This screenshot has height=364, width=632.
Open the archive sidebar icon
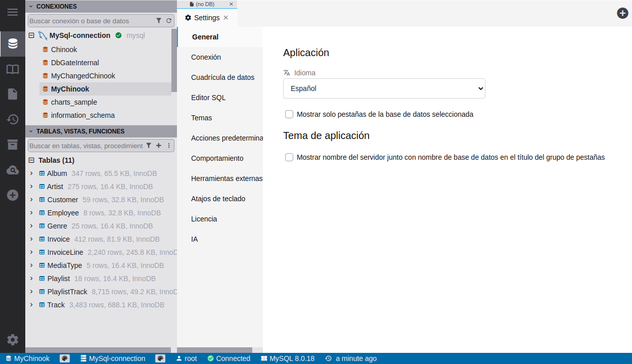pyautogui.click(x=13, y=145)
